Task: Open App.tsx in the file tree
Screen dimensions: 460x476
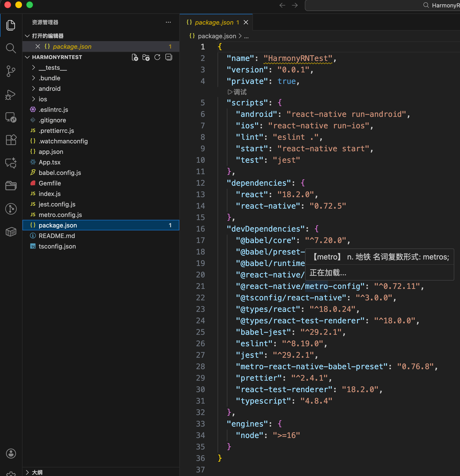Action: tap(49, 162)
